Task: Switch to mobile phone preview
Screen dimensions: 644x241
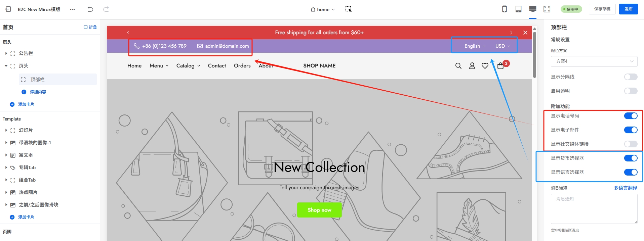Action: click(504, 9)
